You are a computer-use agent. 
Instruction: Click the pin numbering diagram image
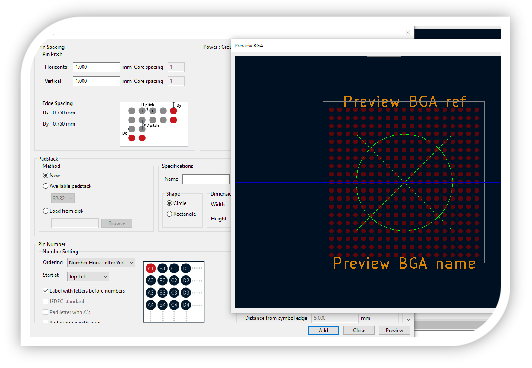174,292
